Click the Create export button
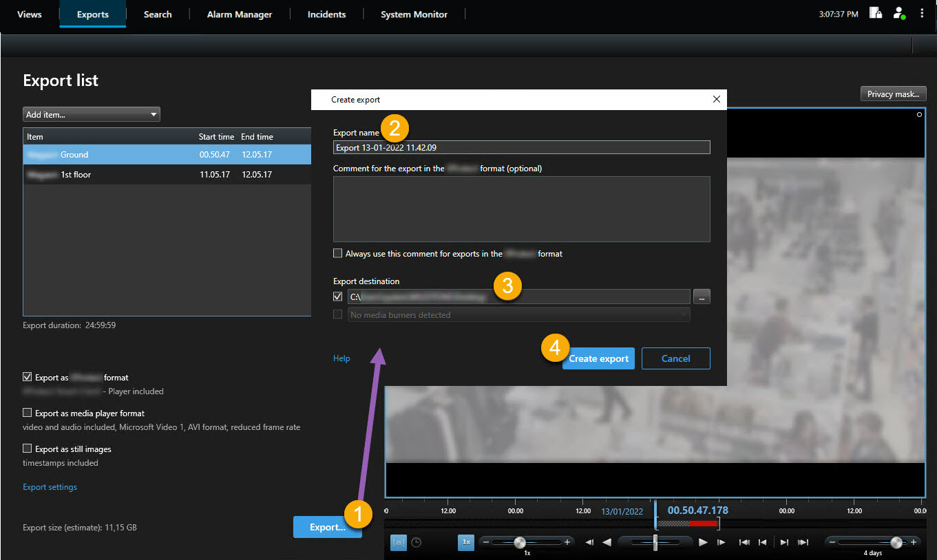Image resolution: width=937 pixels, height=560 pixels. [x=598, y=358]
